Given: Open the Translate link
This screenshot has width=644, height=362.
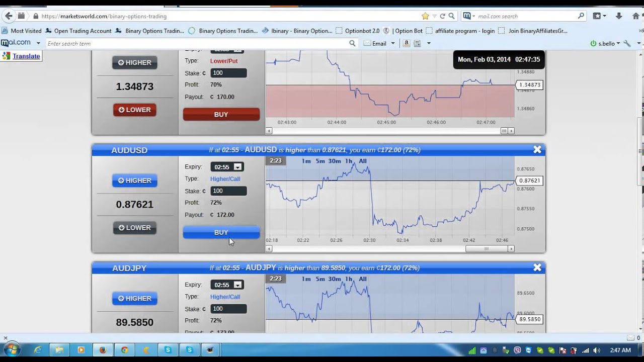Looking at the screenshot, I should [26, 56].
